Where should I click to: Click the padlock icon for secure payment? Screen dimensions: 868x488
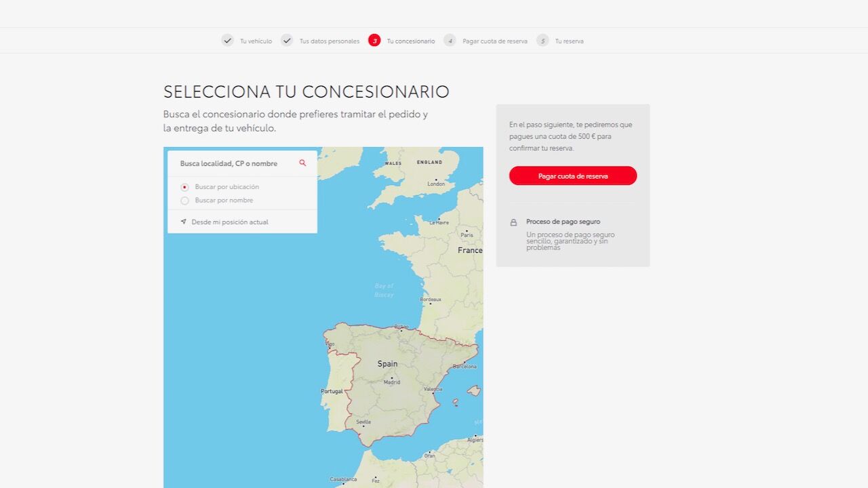click(x=513, y=222)
